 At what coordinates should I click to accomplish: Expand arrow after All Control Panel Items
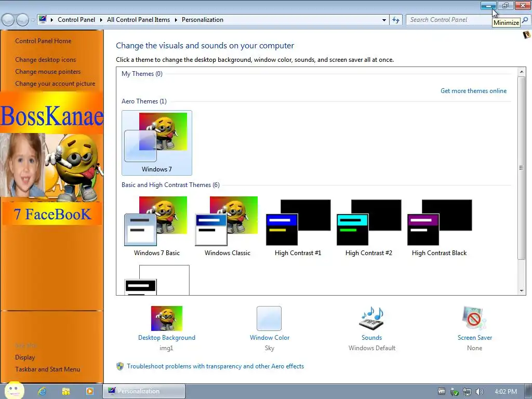(x=176, y=20)
